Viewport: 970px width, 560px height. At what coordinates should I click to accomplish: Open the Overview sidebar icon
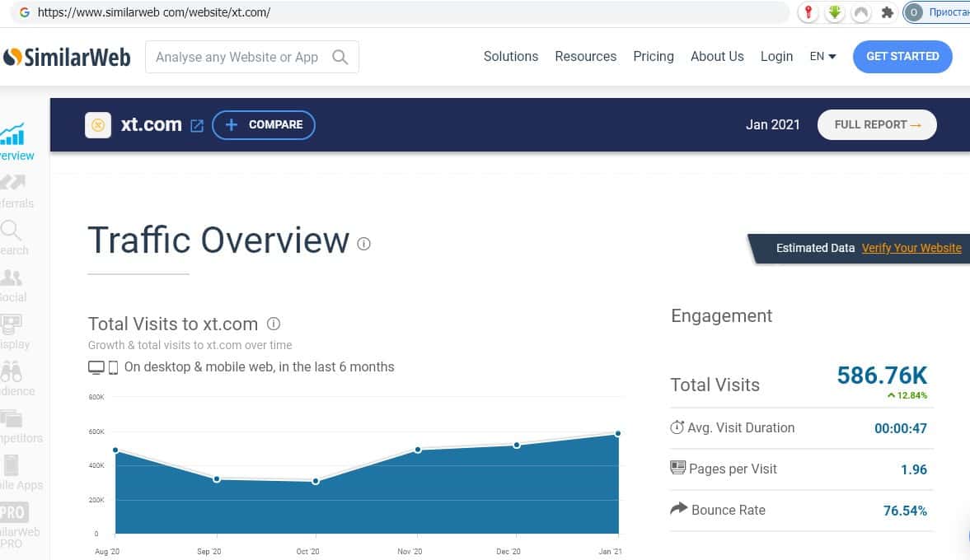coord(12,133)
